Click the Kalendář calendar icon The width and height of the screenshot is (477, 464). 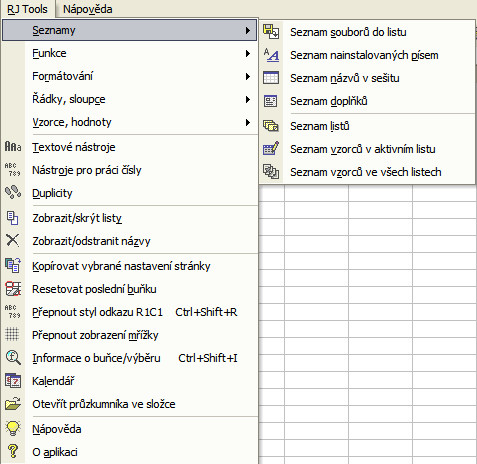coord(13,381)
